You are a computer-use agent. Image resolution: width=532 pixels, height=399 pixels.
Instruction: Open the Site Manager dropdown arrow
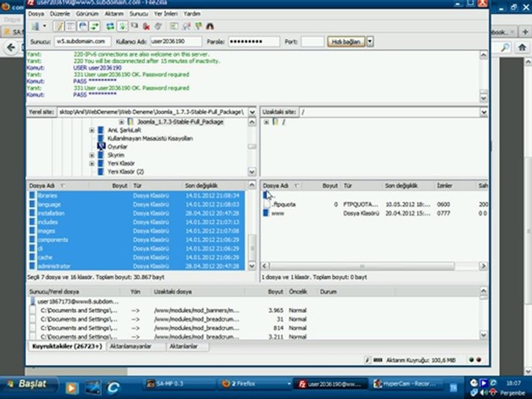point(44,26)
